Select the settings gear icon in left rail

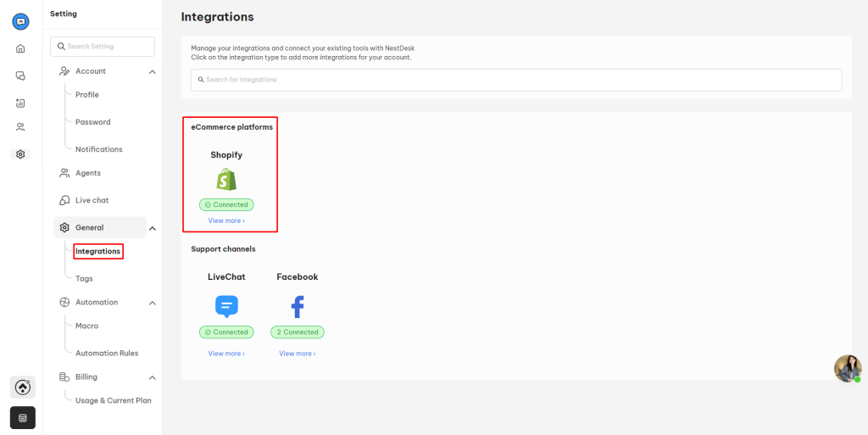click(20, 154)
